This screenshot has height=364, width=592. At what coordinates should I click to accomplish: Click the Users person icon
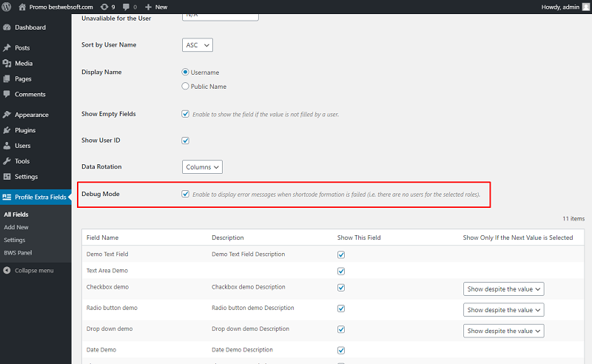pos(7,145)
